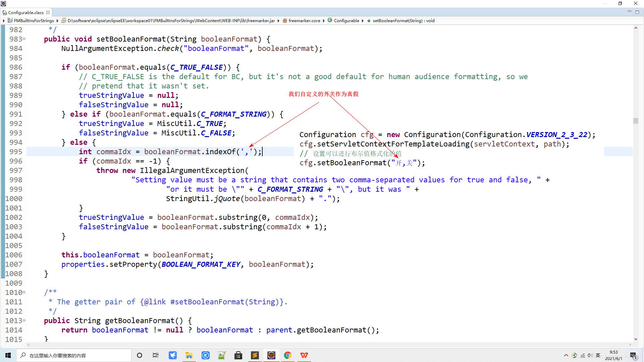Open Sublime Text from taskbar
This screenshot has width=644, height=362.
tap(255, 355)
